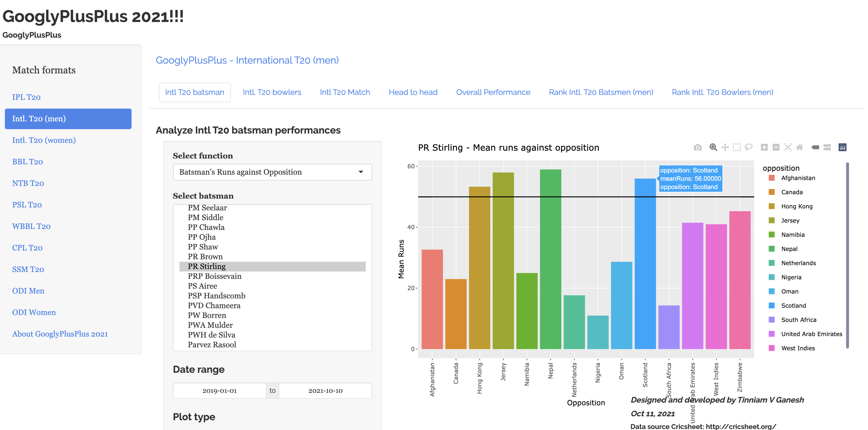The width and height of the screenshot is (868, 430).
Task: Click the legend vertical scrollbar
Action: click(x=847, y=255)
